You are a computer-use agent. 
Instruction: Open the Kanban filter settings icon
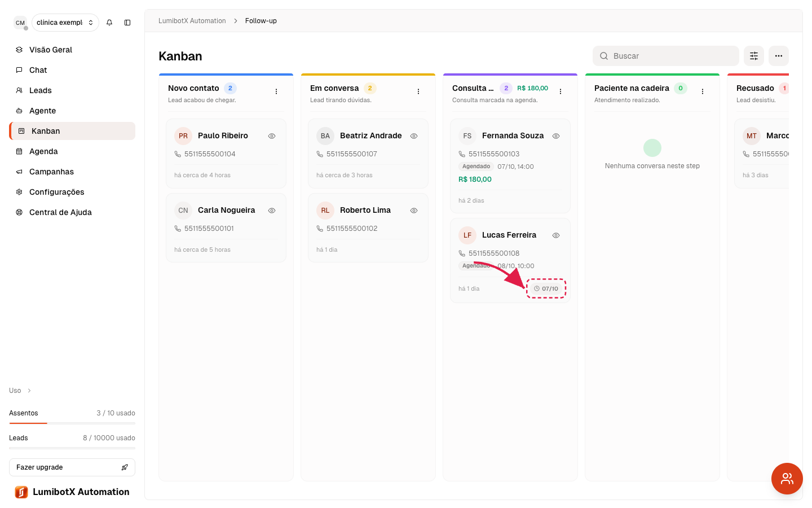pos(754,56)
